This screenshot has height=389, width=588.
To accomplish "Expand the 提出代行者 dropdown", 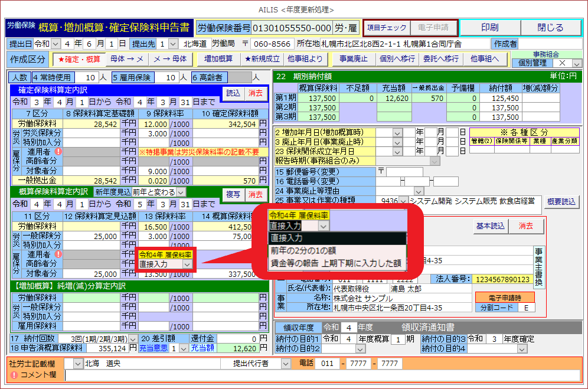I will pyautogui.click(x=284, y=363).
